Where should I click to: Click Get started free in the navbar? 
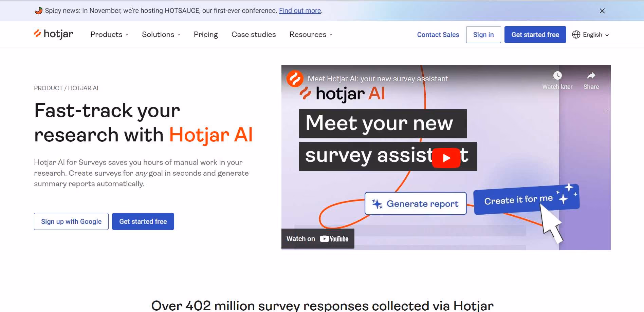tap(535, 35)
